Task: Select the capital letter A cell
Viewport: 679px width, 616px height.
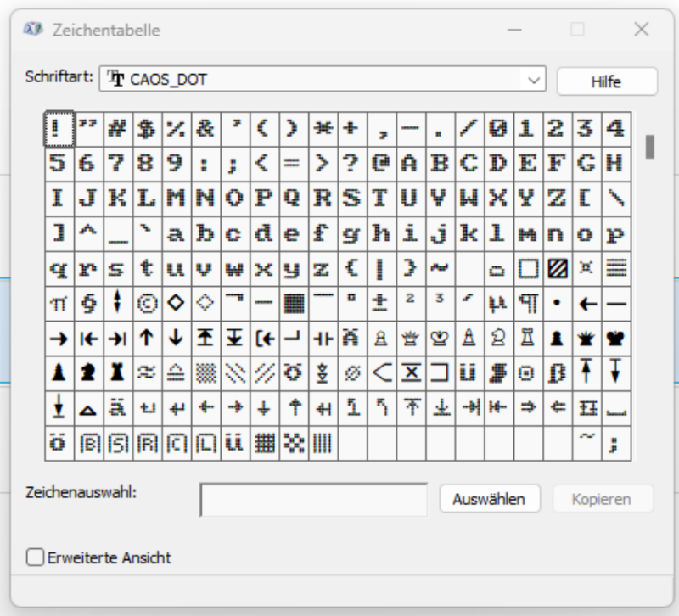Action: pyautogui.click(x=410, y=163)
